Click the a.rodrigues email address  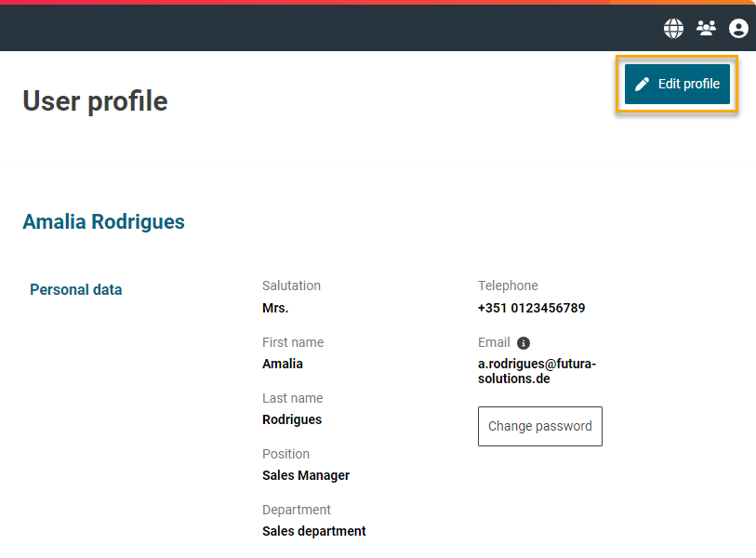pos(537,371)
